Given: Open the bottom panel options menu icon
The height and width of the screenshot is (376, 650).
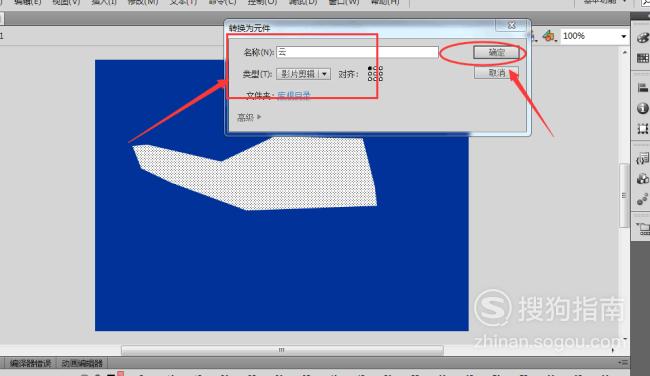Looking at the screenshot, I should 623,363.
